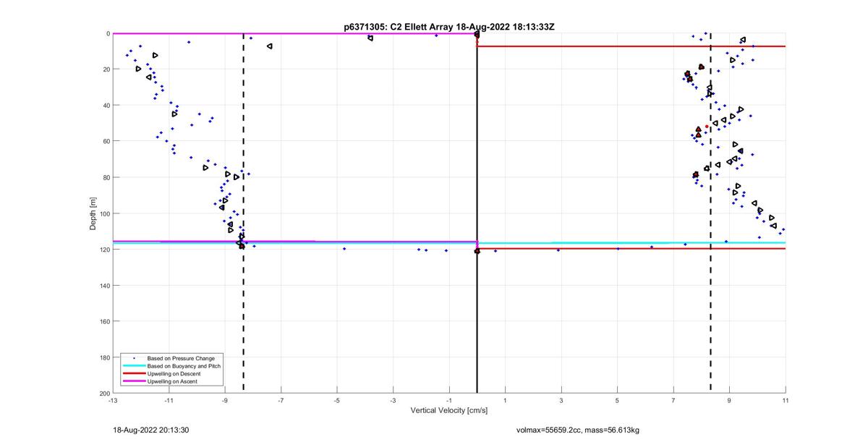The width and height of the screenshot is (868, 442).
Task: Click velocity axis tick label -13
Action: [112, 400]
